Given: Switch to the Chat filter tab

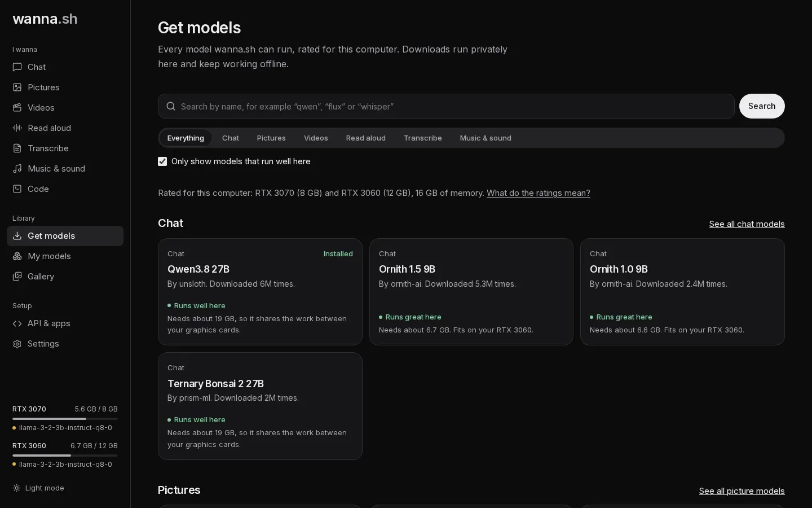Looking at the screenshot, I should coord(231,138).
